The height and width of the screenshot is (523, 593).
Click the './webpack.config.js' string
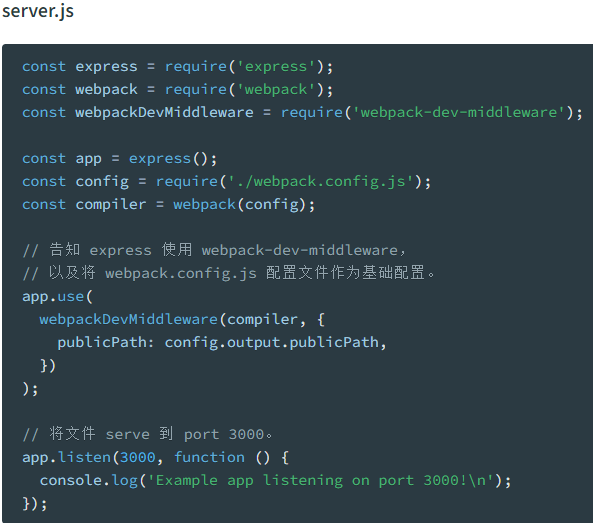pyautogui.click(x=321, y=182)
